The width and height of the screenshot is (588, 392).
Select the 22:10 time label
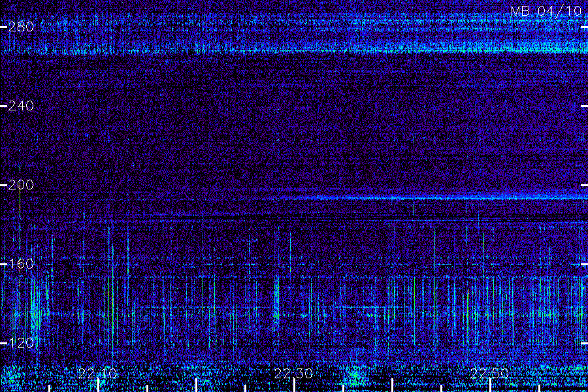(97, 374)
